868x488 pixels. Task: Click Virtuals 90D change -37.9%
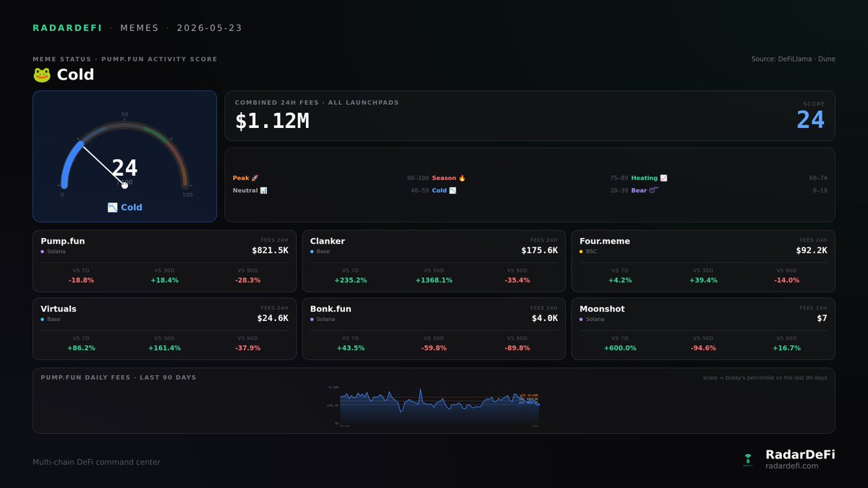247,348
